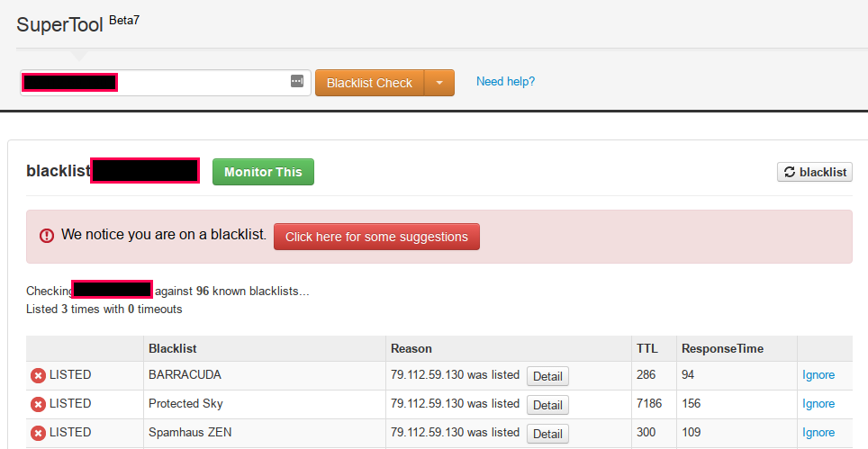Click here for some suggestions button

click(x=376, y=237)
